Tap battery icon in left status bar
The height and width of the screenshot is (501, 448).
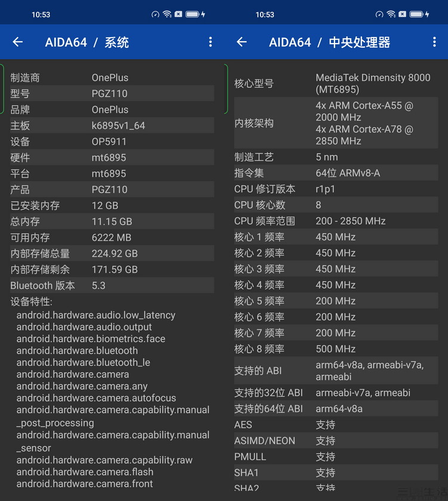[x=192, y=14]
